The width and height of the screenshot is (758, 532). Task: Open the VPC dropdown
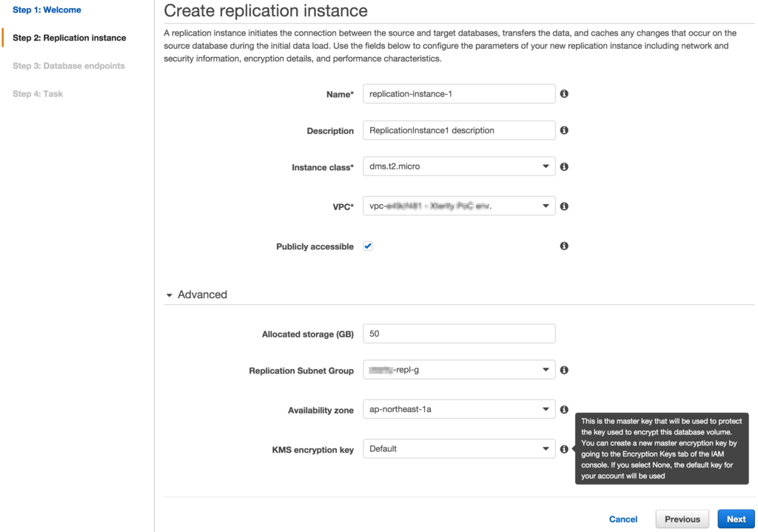pyautogui.click(x=459, y=206)
